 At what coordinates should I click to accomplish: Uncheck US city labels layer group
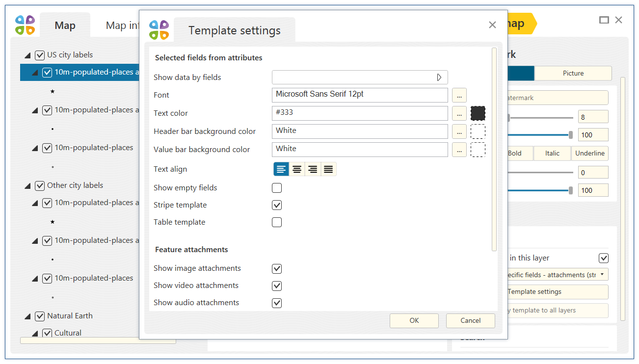[x=40, y=55]
